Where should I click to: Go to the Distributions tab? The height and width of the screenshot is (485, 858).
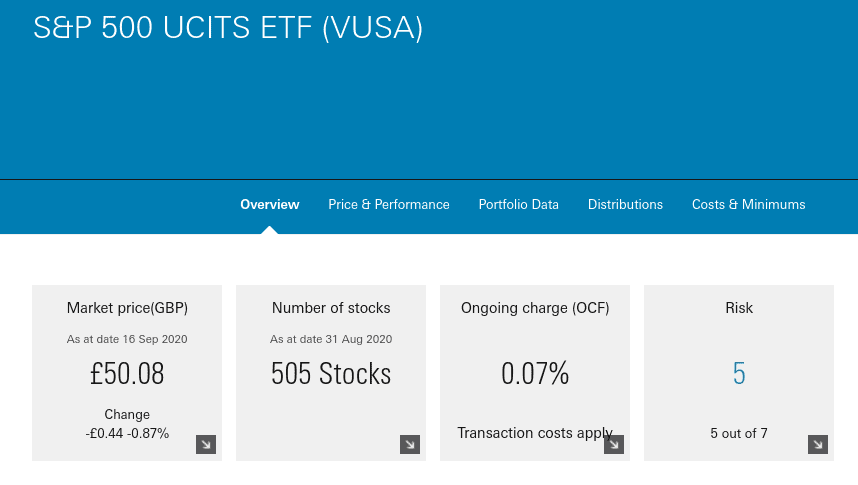625,205
